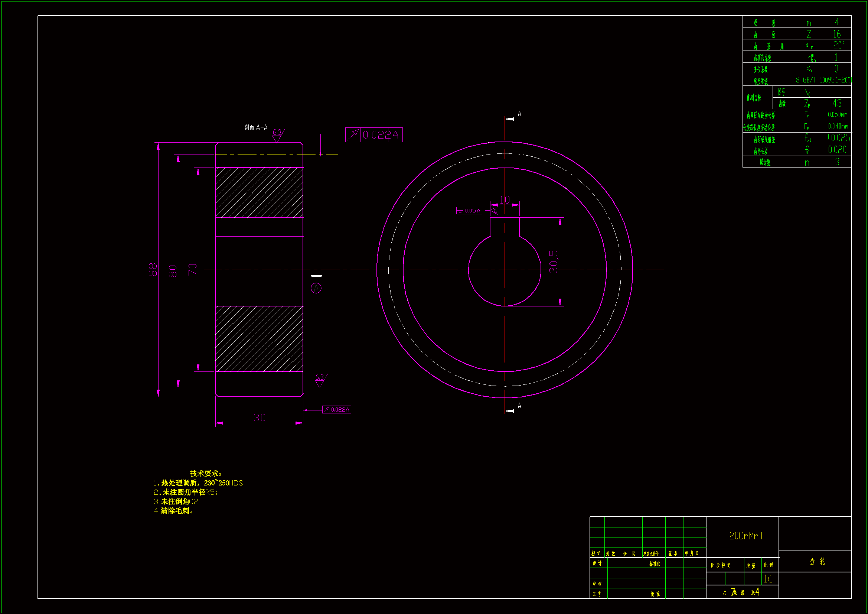868x614 pixels.
Task: Click the bottom 6.3 surface roughness symbol
Action: (320, 380)
